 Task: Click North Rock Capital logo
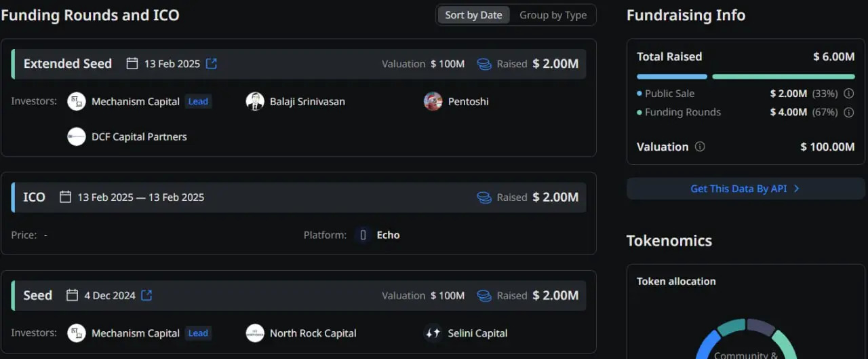(x=255, y=333)
